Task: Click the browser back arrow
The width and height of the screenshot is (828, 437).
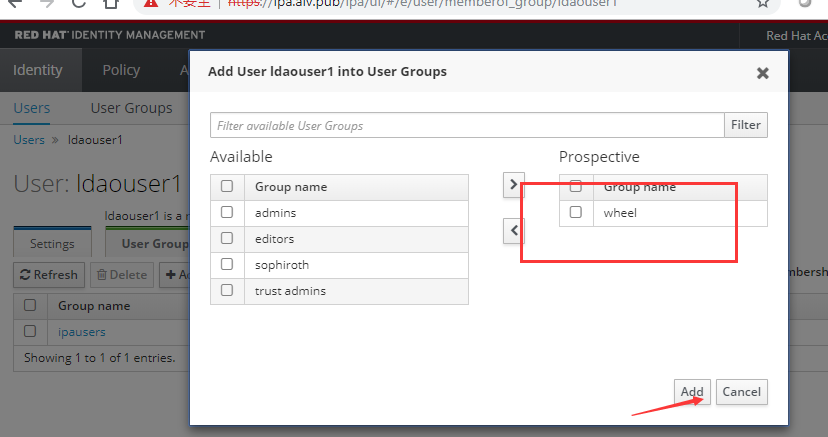Action: pos(15,3)
